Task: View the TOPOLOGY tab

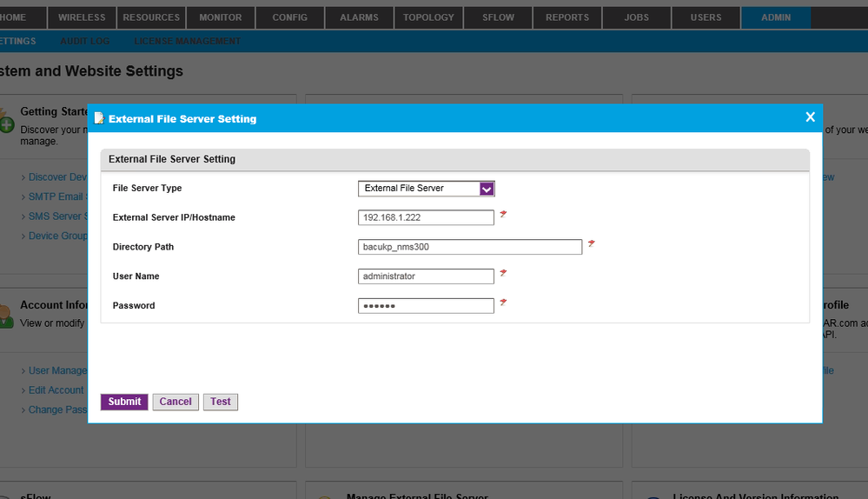Action: tap(429, 17)
